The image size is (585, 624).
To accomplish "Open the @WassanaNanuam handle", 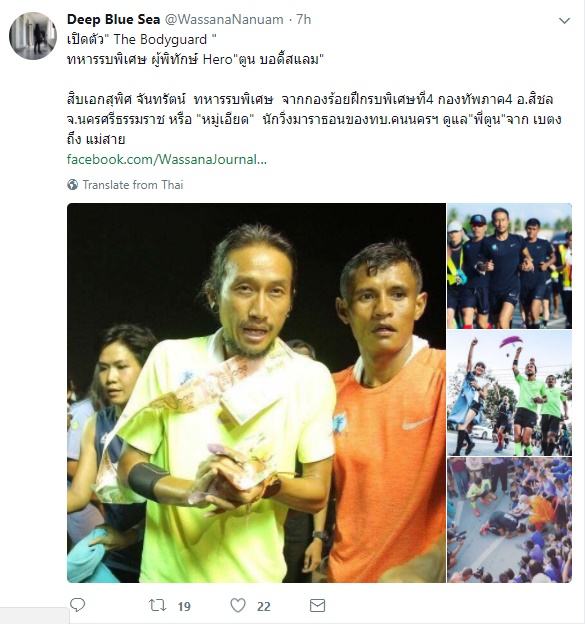I will [x=224, y=20].
